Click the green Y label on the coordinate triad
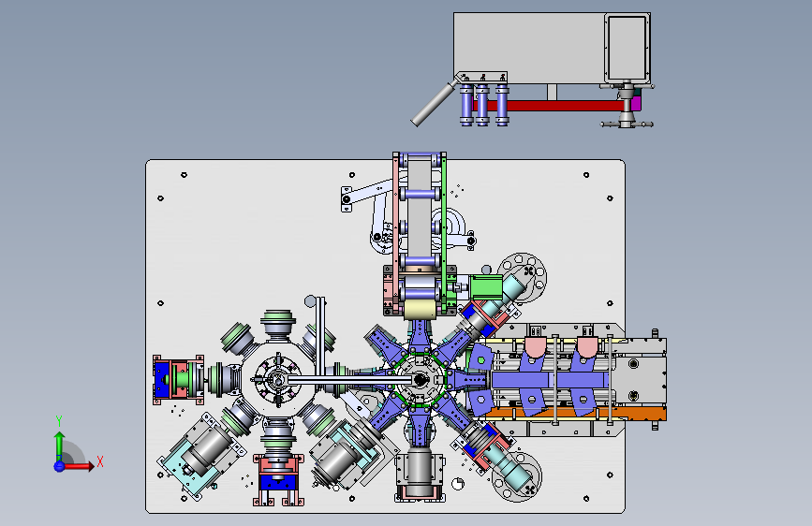The width and height of the screenshot is (812, 526). point(59,421)
